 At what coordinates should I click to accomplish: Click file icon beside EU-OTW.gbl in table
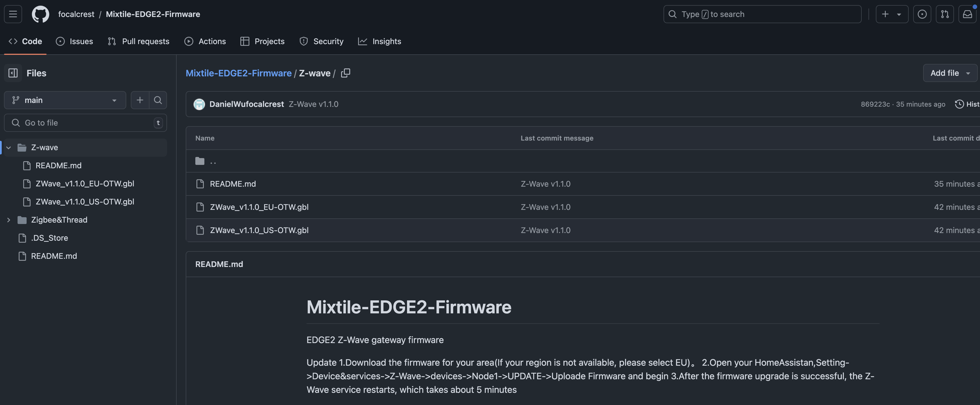(x=200, y=207)
